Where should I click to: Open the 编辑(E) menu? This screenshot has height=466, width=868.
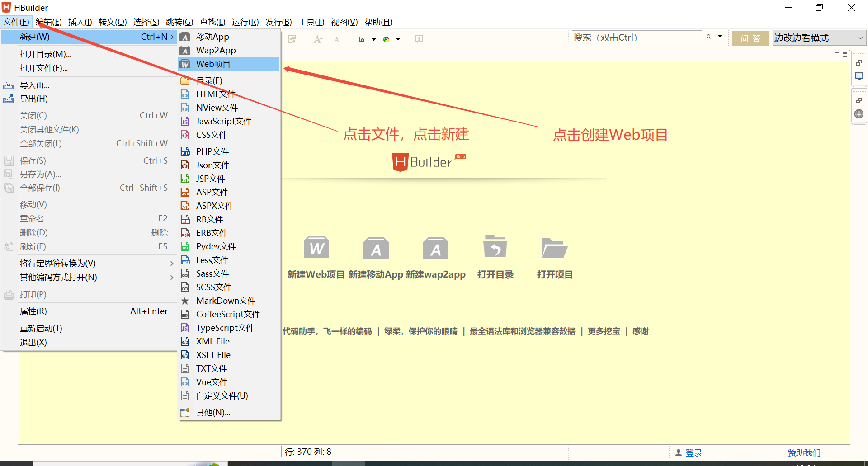tap(48, 22)
